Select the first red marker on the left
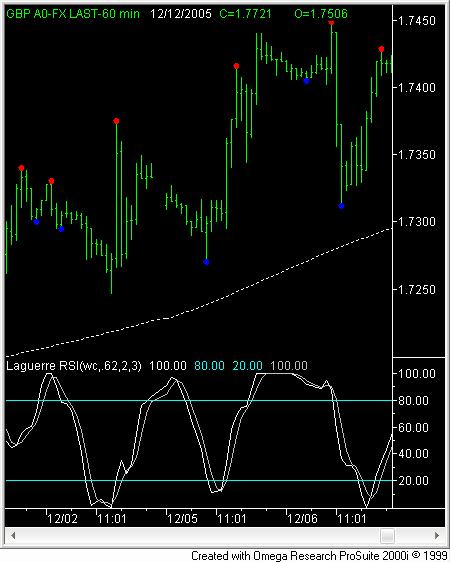 [x=21, y=168]
